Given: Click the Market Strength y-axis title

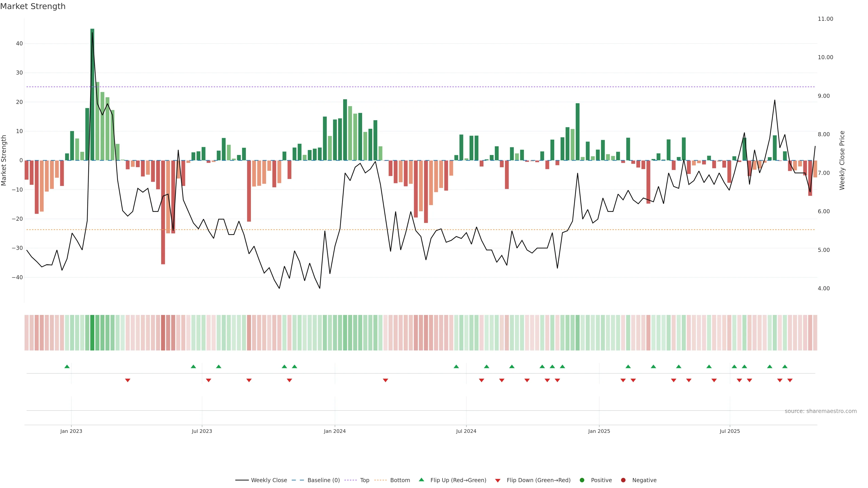Looking at the screenshot, I should 4,160.
